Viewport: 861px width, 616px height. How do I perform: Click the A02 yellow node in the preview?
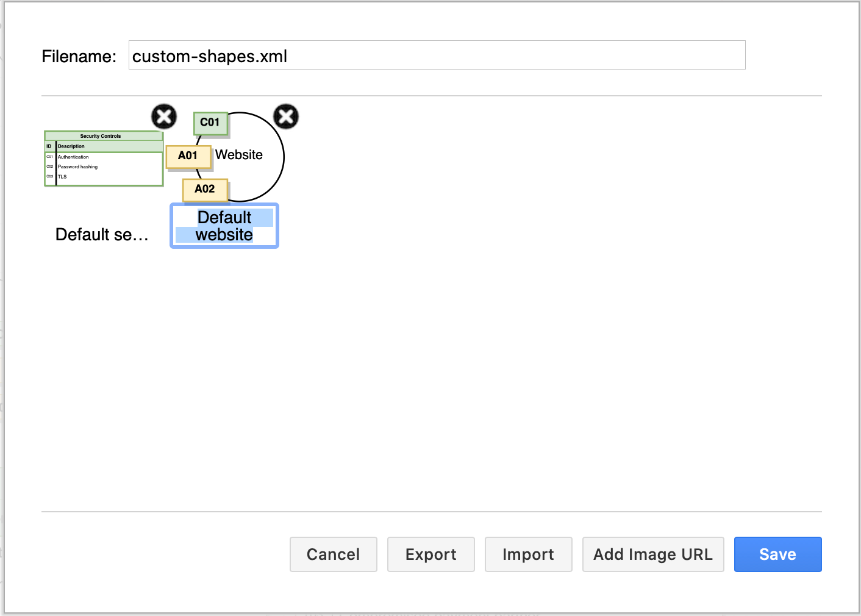coord(205,190)
